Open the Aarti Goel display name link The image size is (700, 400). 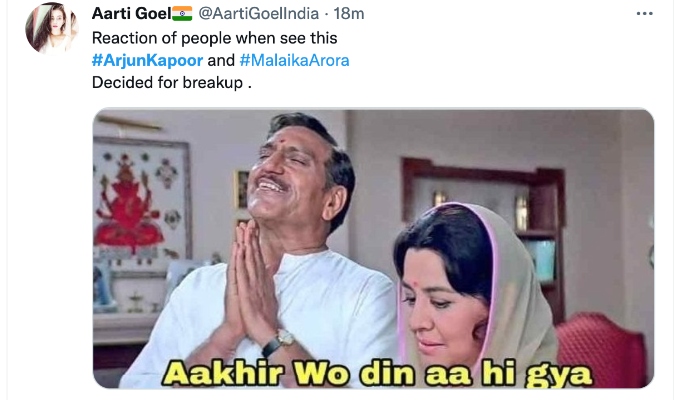click(x=132, y=14)
